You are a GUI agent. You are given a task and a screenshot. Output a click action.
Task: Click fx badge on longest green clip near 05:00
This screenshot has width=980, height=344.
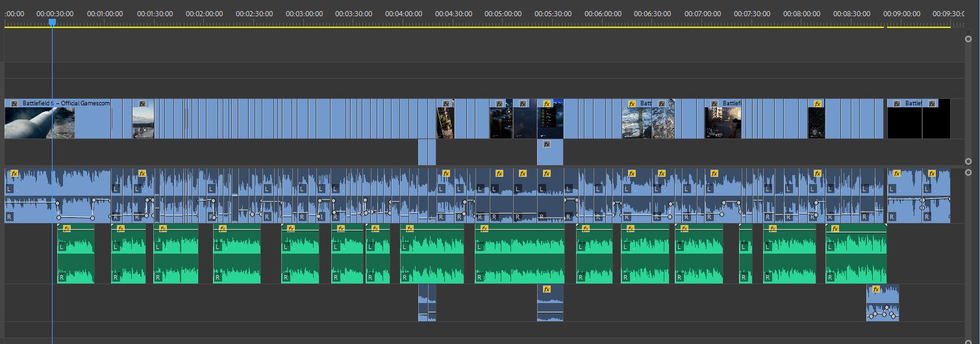point(483,228)
